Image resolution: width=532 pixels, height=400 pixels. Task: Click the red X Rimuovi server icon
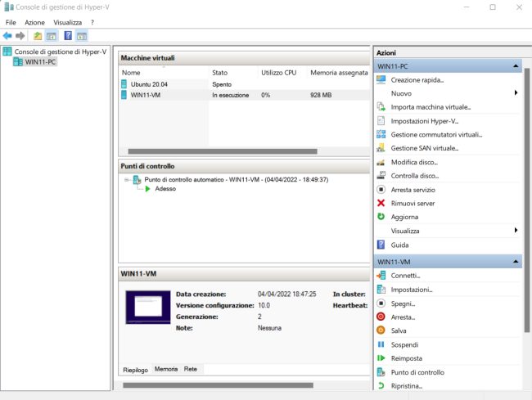click(381, 203)
